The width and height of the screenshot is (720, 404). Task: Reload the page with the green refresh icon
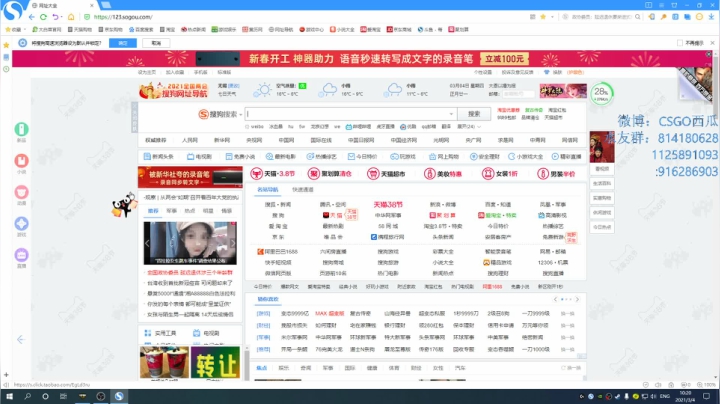pos(43,17)
